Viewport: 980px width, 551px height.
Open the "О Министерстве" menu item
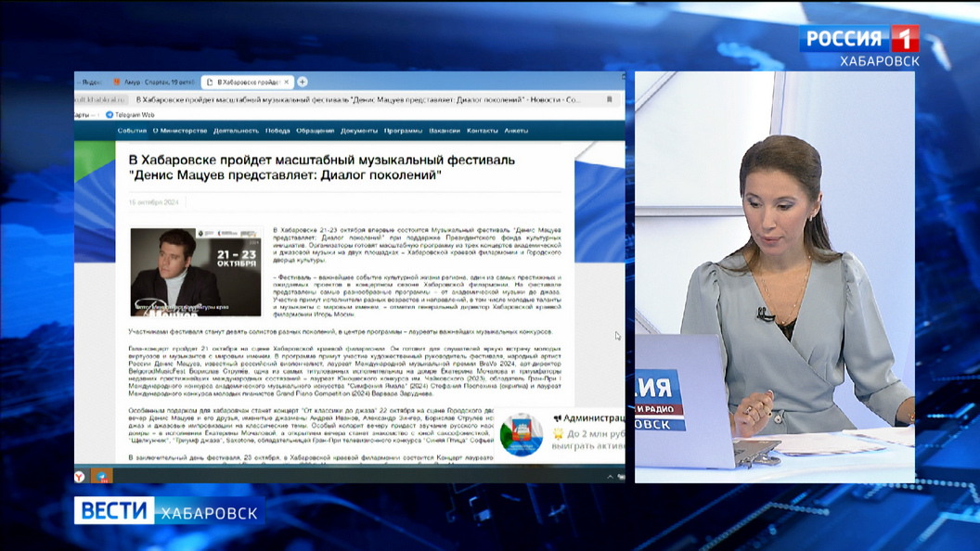pos(180,131)
